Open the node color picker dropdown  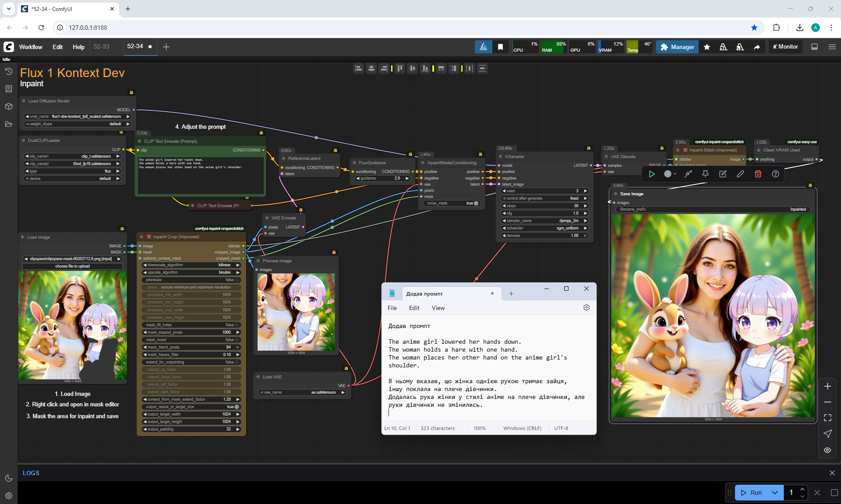[670, 174]
